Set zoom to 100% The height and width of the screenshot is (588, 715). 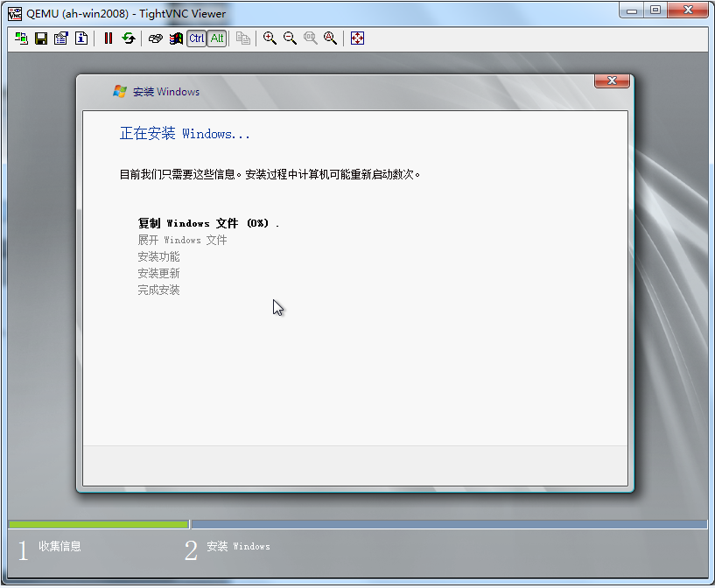point(311,38)
